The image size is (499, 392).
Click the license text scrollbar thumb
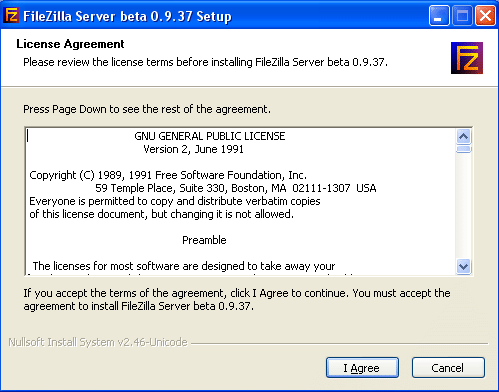[464, 149]
